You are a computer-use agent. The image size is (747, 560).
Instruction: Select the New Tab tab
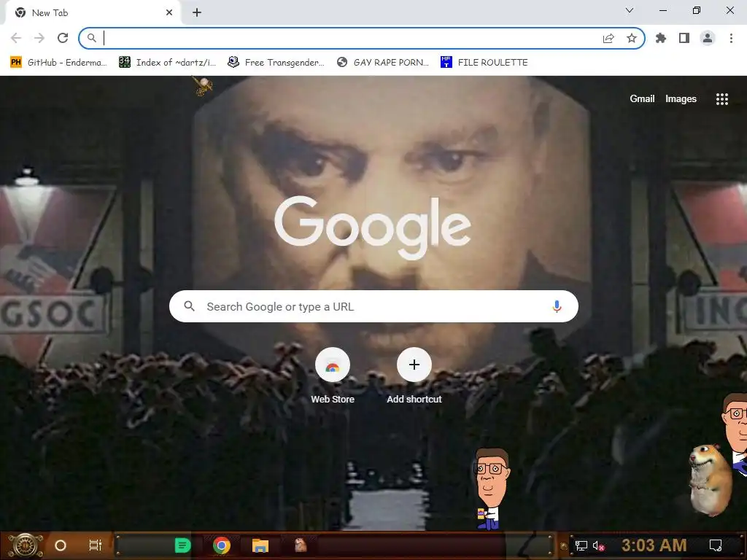tap(93, 13)
